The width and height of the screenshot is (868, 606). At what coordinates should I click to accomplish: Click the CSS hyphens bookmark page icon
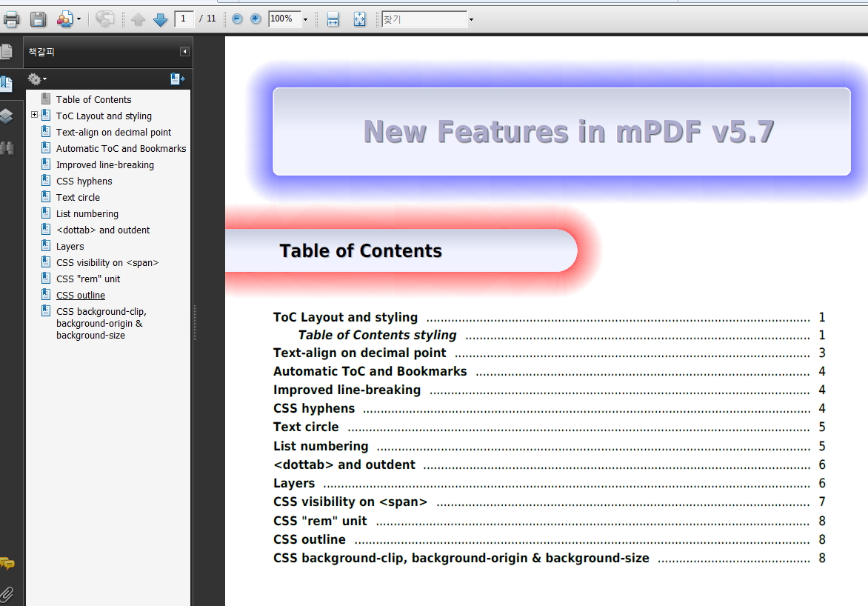point(46,180)
